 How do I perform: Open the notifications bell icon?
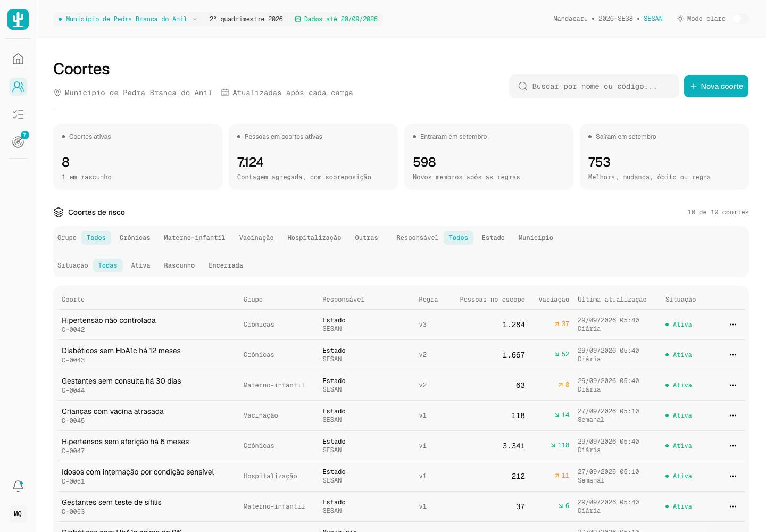point(18,486)
